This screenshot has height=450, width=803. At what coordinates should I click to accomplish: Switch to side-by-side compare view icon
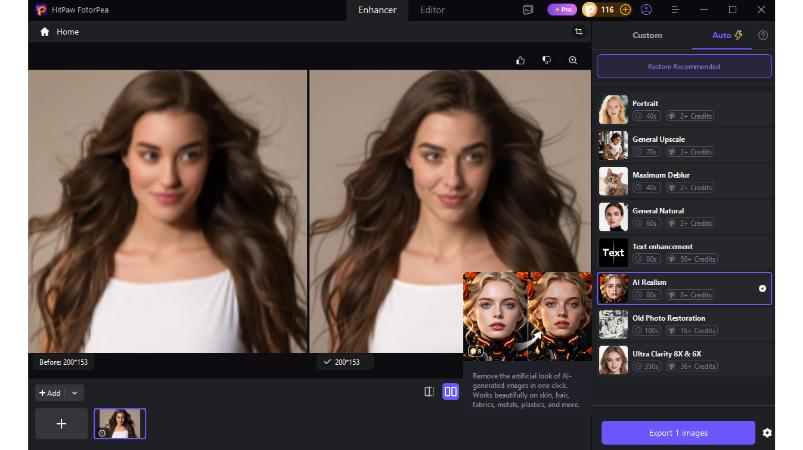(451, 392)
